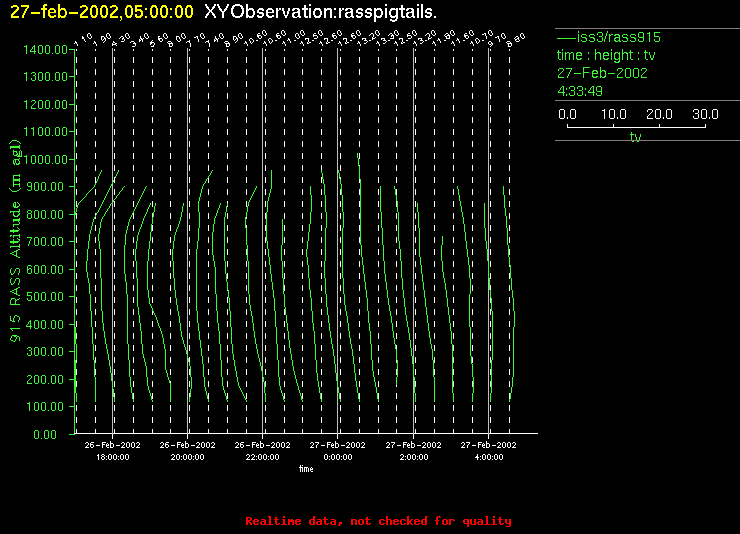Click the 26-Feb-2002 18:00:00 time axis label
740x534 pixels.
(112, 450)
